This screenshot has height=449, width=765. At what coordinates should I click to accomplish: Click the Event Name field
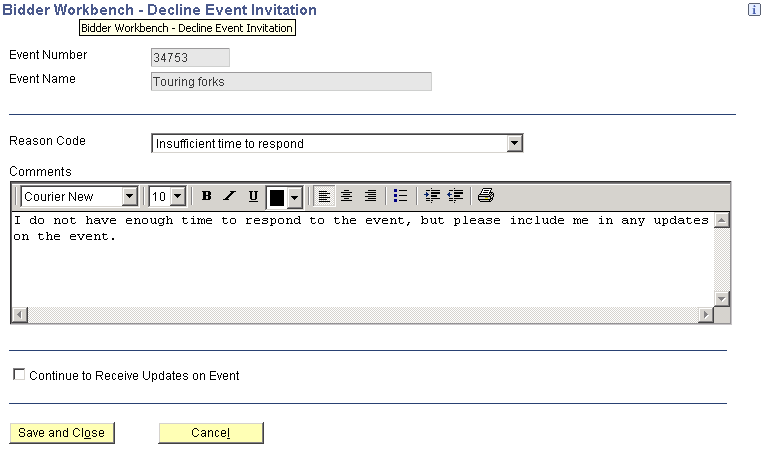click(291, 82)
